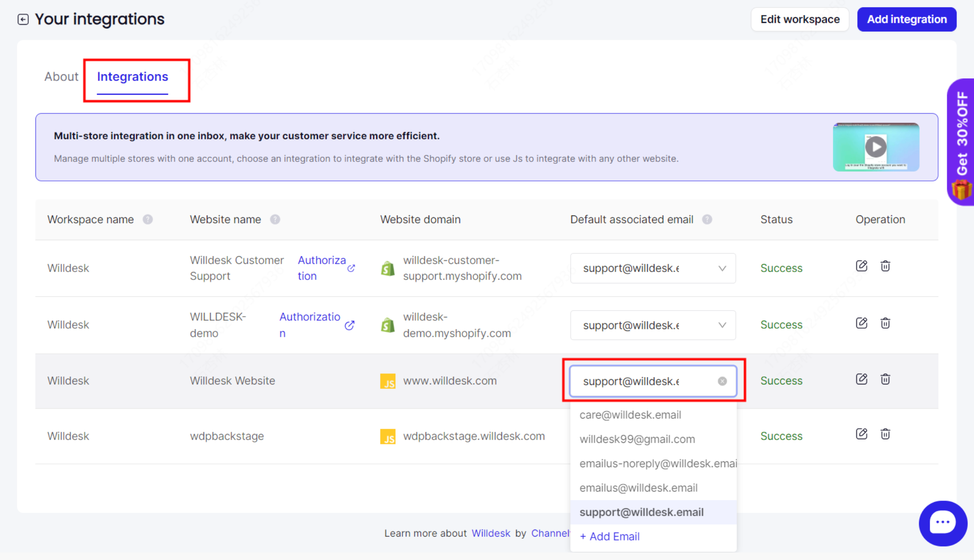Image resolution: width=974 pixels, height=560 pixels.
Task: Click JS icon for www.willdesk.com
Action: coord(388,381)
